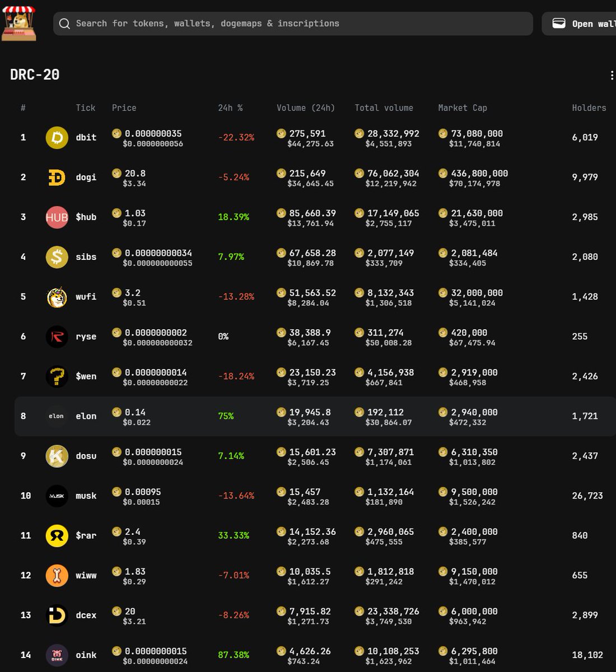Click the search magnifier icon
The width and height of the screenshot is (616, 672).
point(65,24)
